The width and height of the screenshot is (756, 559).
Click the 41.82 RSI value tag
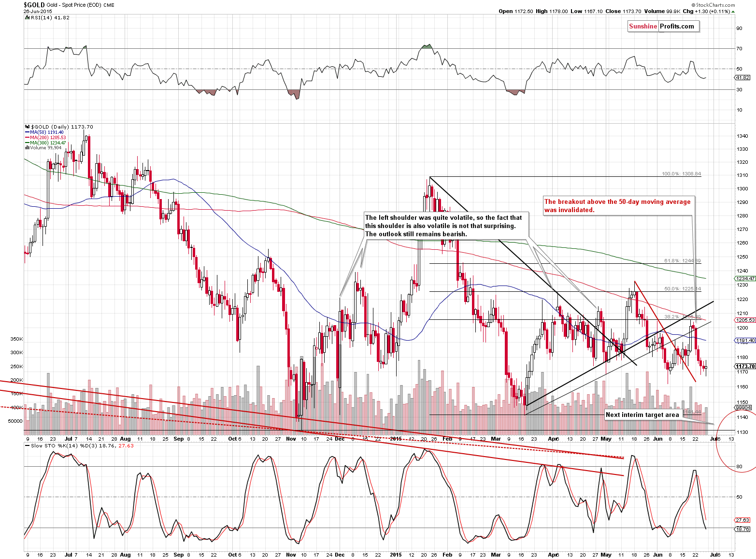point(742,77)
